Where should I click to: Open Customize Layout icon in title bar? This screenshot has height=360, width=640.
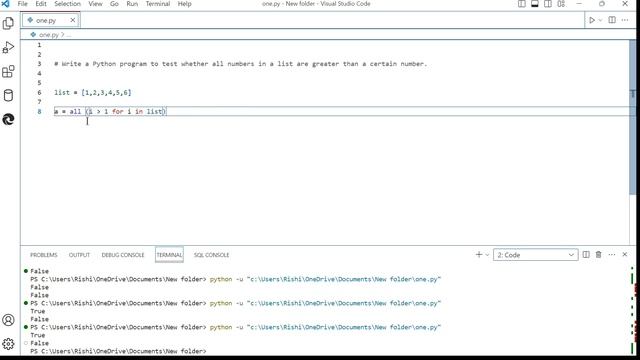(561, 4)
